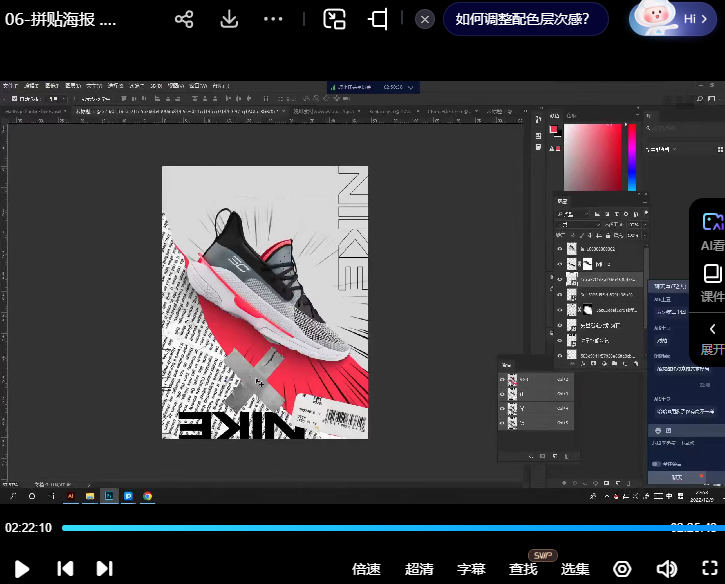Click the share icon in the top bar
Viewport: 725px width, 584px height.
[x=184, y=19]
